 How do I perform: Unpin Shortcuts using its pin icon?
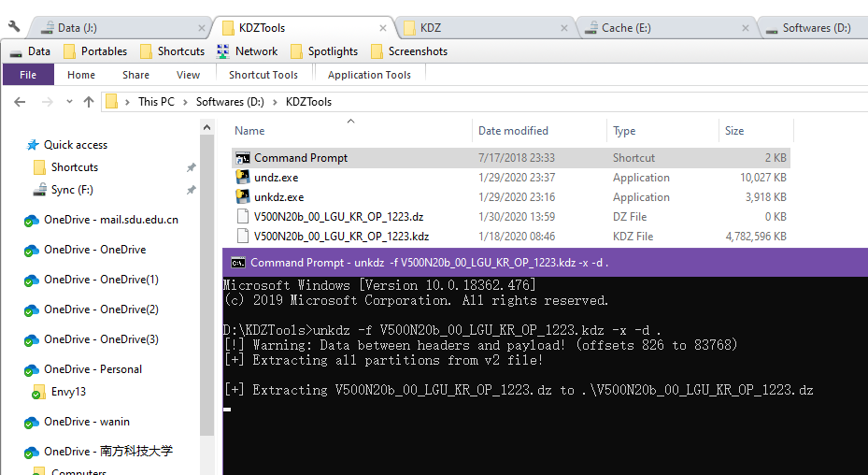click(191, 167)
